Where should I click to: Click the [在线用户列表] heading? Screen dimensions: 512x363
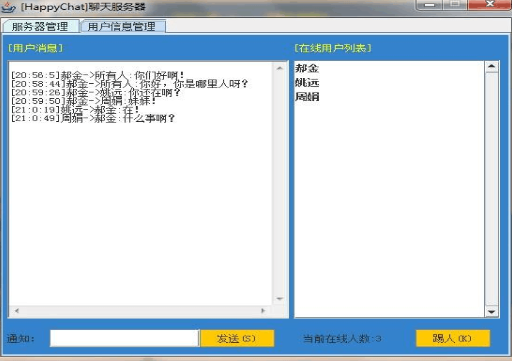click(x=333, y=48)
